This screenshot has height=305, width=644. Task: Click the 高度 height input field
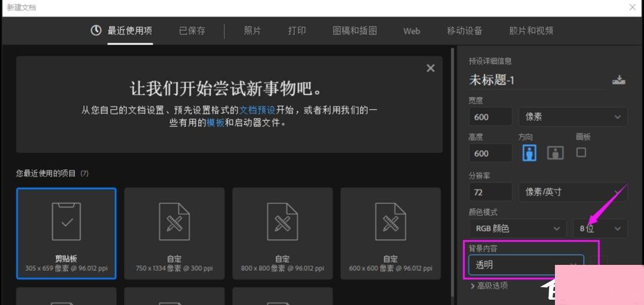click(491, 153)
